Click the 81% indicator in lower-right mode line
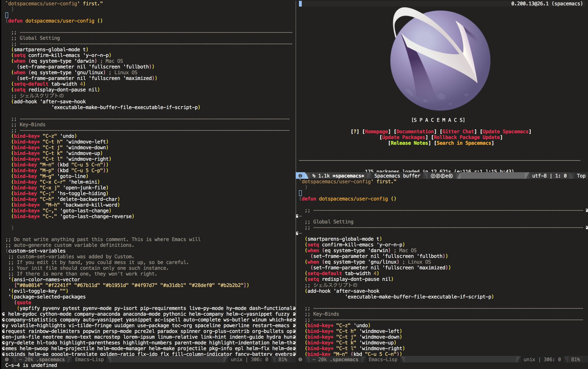 pyautogui.click(x=575, y=360)
